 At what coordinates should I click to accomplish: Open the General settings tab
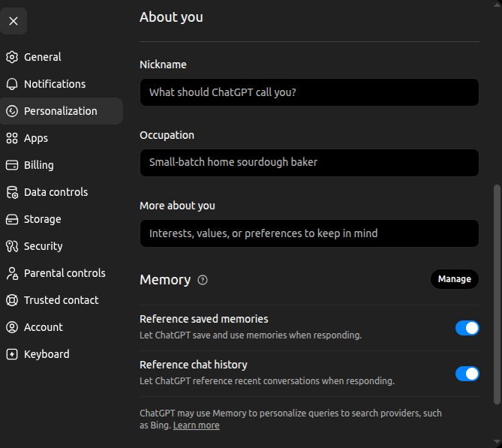click(x=62, y=57)
